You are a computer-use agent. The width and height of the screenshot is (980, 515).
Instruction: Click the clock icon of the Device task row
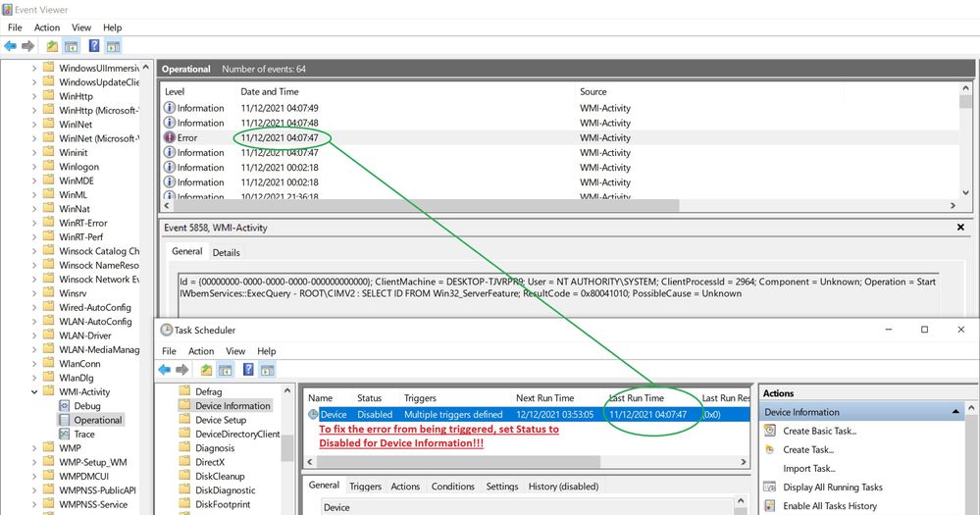[313, 414]
